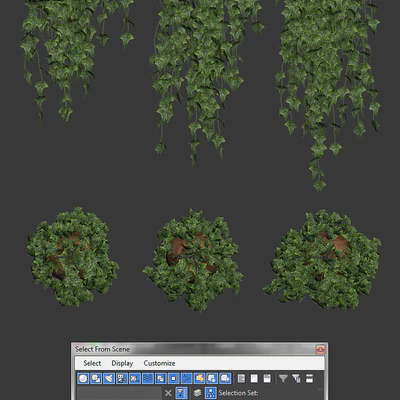Click the Display Helpers filter icon
The width and height of the screenshot is (400, 400).
pos(135,378)
